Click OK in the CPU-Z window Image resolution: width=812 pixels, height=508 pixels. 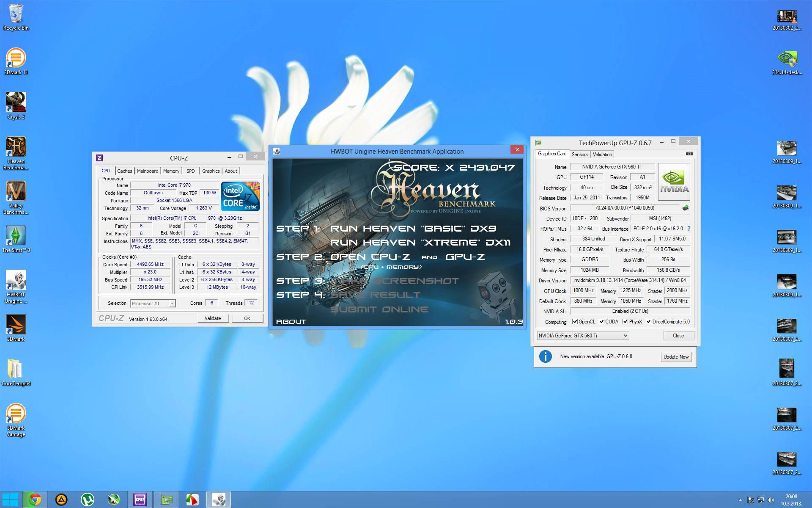247,318
